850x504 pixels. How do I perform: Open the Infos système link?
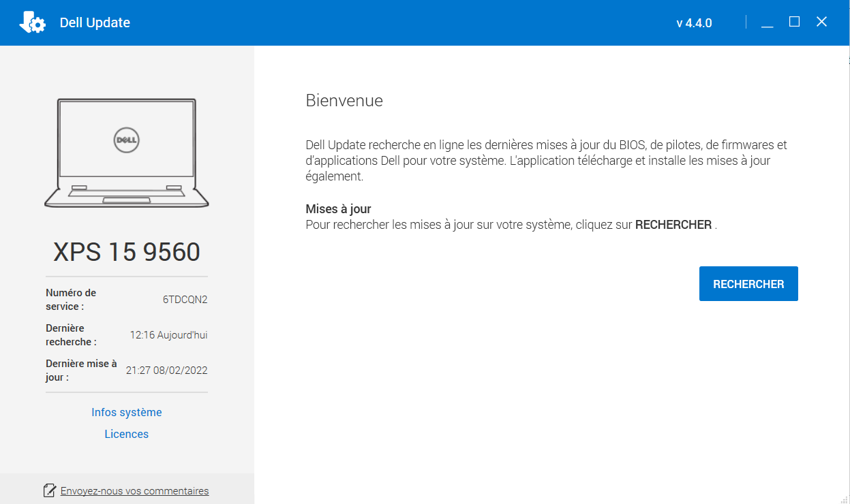coord(127,412)
